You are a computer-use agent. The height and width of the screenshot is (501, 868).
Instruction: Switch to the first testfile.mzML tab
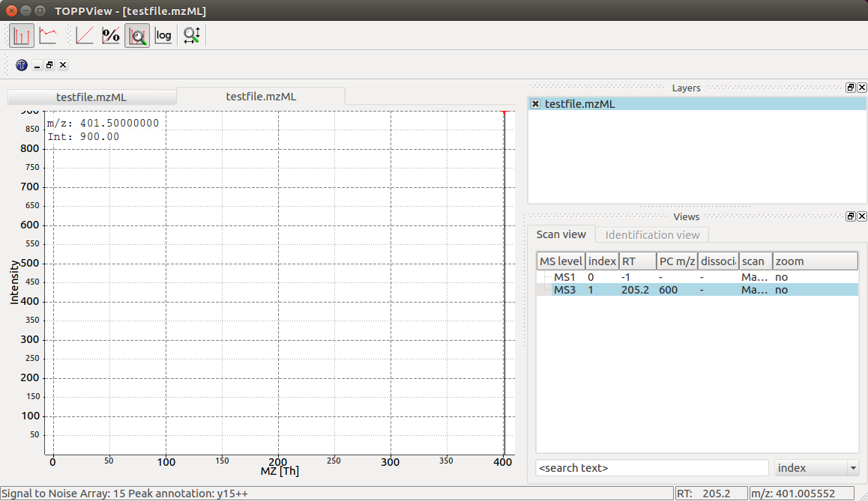[92, 97]
